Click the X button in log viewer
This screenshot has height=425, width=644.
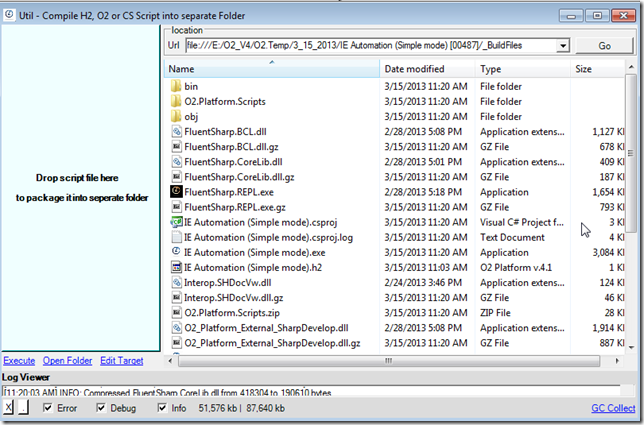[9, 408]
